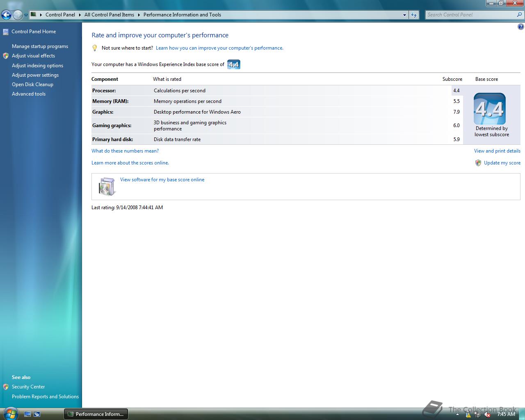The image size is (525, 420).
Task: Open Learn how you can improve performance link
Action: point(219,48)
